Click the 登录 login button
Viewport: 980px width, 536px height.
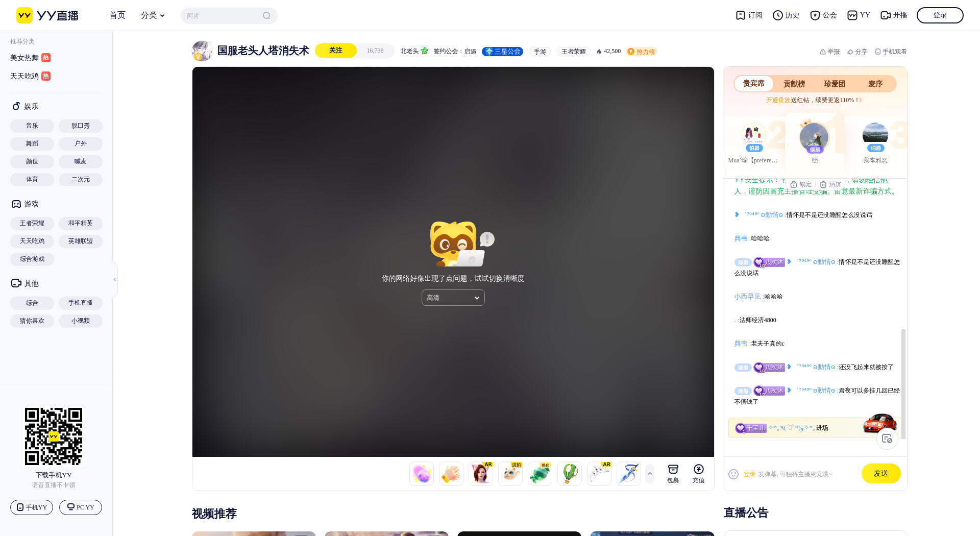coord(940,15)
